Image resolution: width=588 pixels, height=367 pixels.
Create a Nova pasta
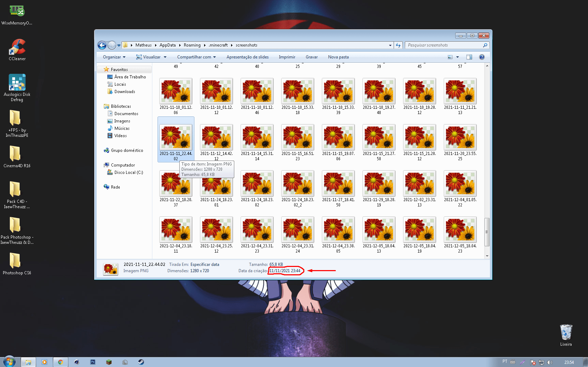[x=338, y=57]
